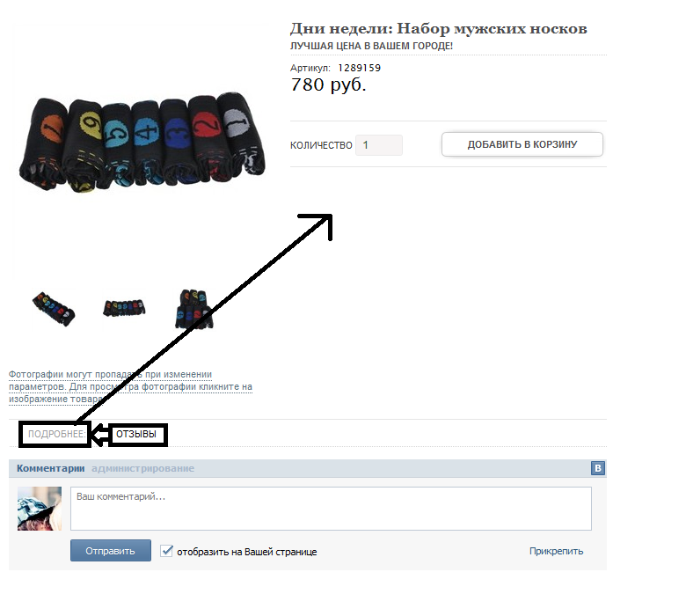Click the photo notice text under thumbnails

coord(130,386)
